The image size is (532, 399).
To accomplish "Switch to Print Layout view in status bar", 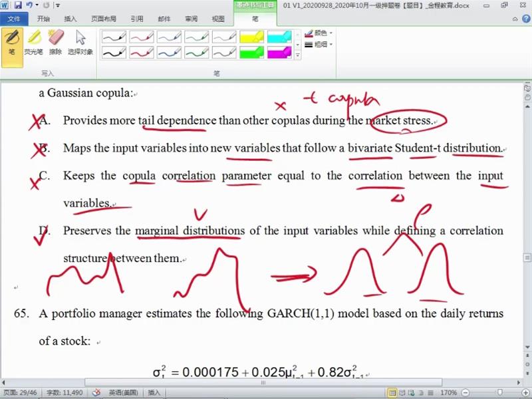I will pyautogui.click(x=392, y=393).
